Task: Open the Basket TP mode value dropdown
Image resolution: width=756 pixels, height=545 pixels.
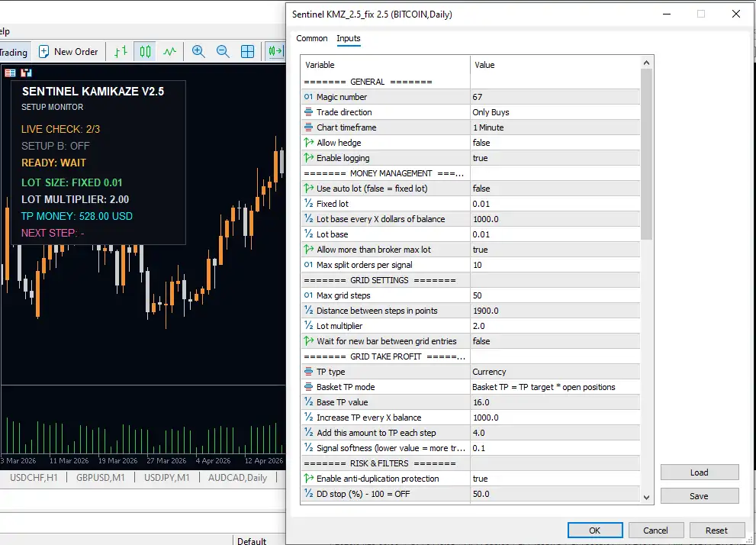Action: point(555,387)
